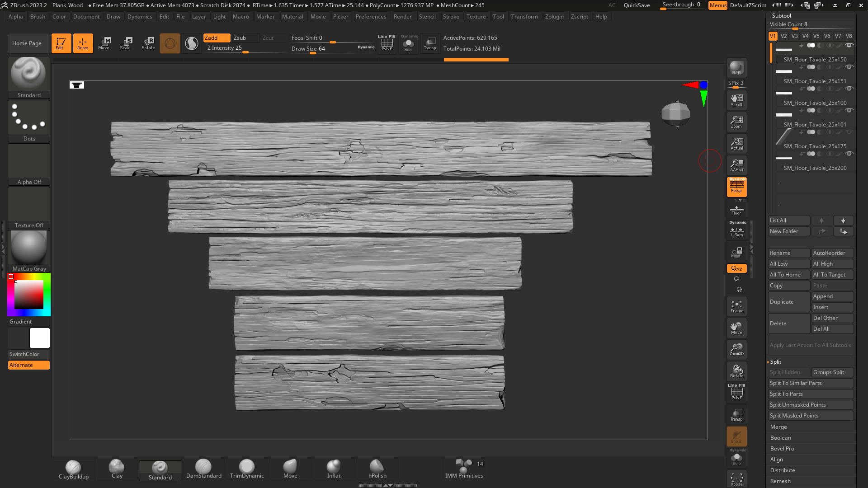Open the Zplugin menu
The width and height of the screenshot is (868, 488).
pyautogui.click(x=554, y=17)
